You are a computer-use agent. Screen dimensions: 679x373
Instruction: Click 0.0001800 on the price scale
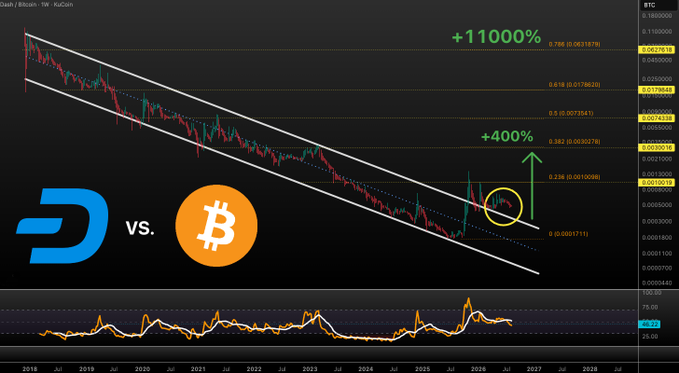click(x=657, y=237)
